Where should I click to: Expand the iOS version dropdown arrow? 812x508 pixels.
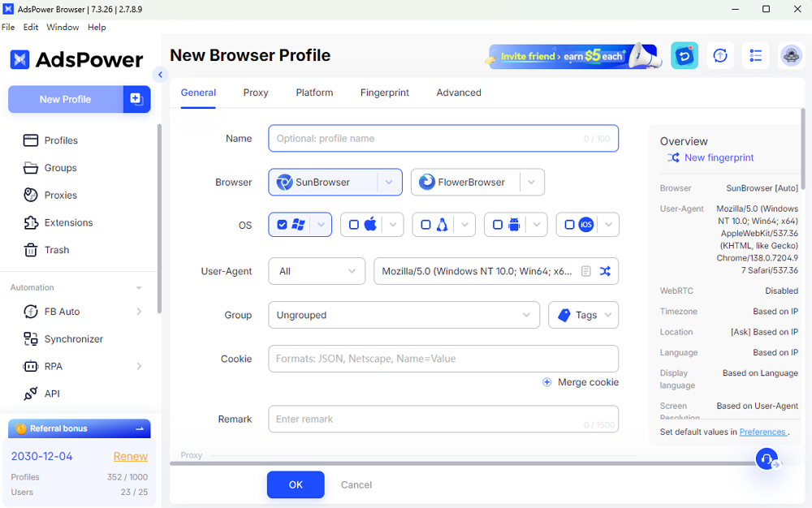tap(608, 225)
